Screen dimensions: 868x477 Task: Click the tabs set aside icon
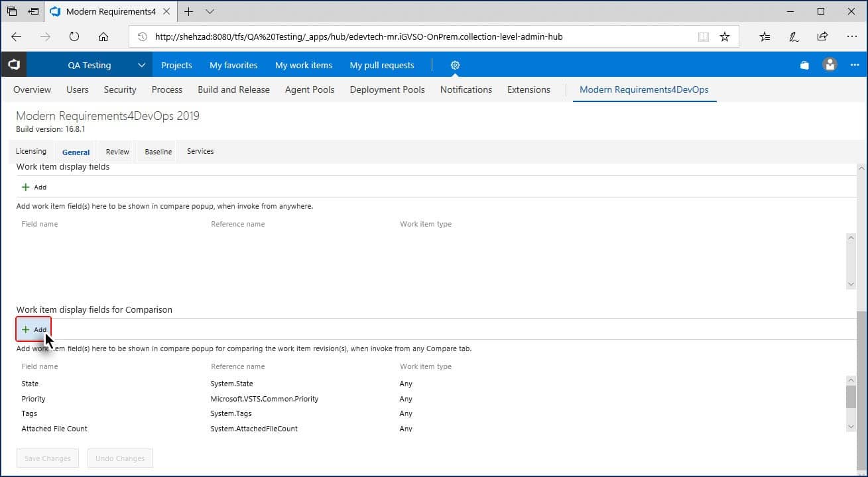[12, 11]
